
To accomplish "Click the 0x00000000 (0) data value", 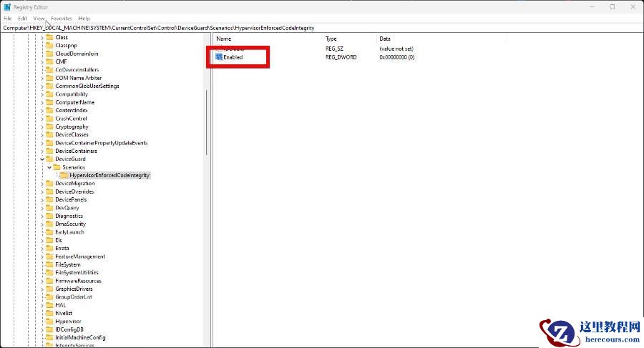I will click(396, 57).
